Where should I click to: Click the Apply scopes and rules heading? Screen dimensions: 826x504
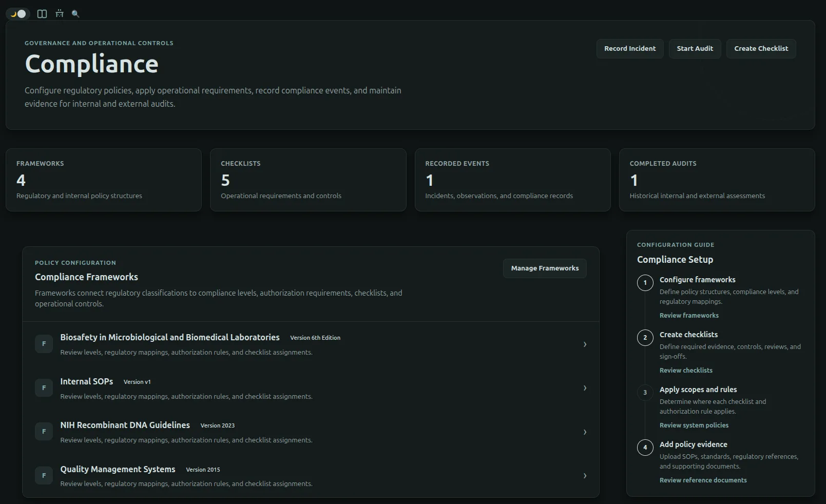point(698,390)
